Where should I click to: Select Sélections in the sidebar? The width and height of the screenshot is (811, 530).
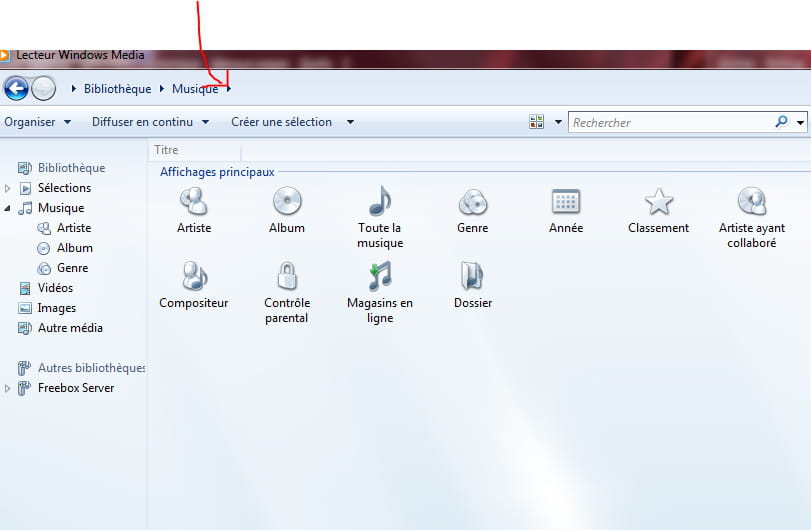pos(64,188)
